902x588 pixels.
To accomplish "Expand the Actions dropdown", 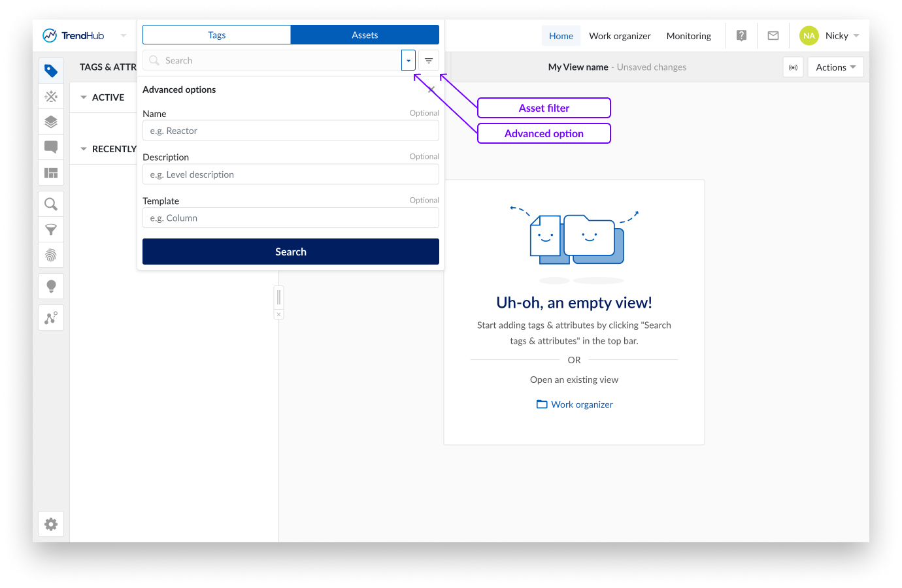I will pyautogui.click(x=835, y=67).
